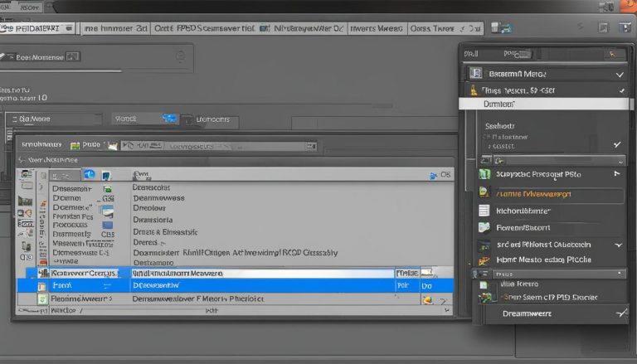Click the 'Ewn' column header
Screen dimensions: 637x364
140,175
